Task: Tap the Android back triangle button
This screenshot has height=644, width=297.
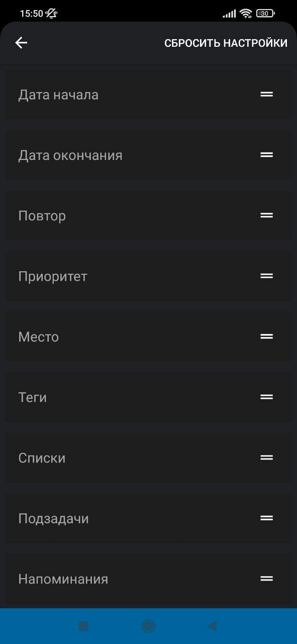Action: coord(212,626)
